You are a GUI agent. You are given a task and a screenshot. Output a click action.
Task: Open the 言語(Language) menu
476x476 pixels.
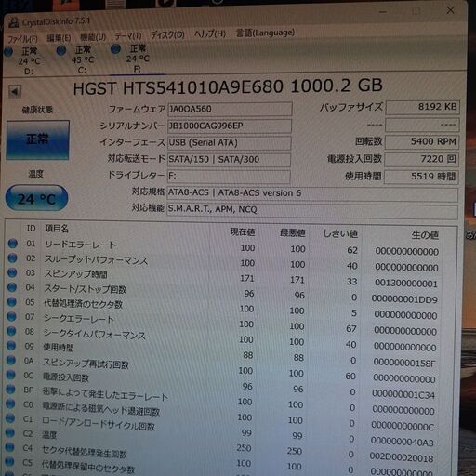pos(265,33)
